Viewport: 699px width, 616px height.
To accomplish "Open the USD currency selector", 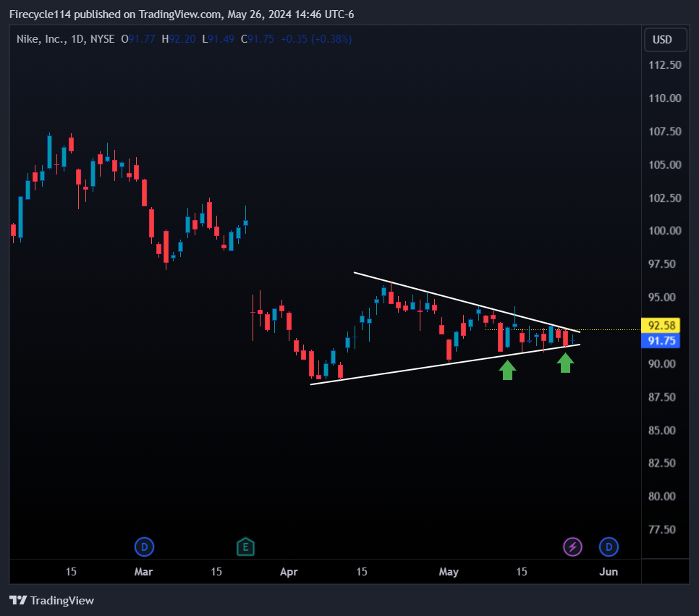I will [666, 40].
